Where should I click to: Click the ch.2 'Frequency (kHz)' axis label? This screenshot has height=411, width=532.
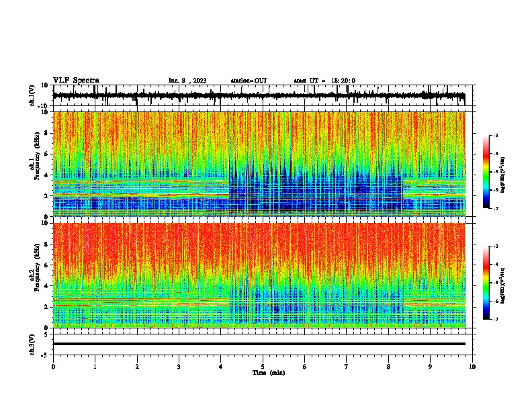coord(37,267)
